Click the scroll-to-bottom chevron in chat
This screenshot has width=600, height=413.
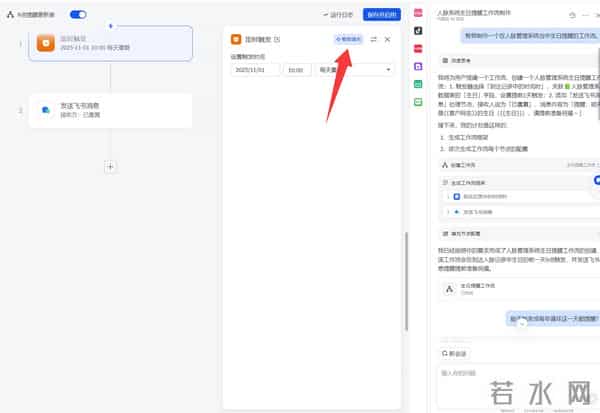[x=522, y=324]
